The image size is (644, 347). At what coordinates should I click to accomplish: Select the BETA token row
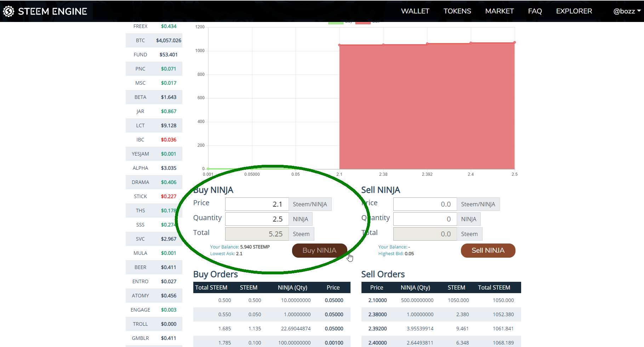[x=154, y=97]
